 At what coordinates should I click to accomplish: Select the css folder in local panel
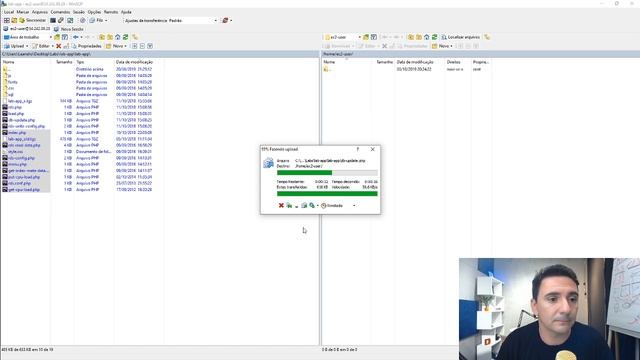[x=11, y=88]
